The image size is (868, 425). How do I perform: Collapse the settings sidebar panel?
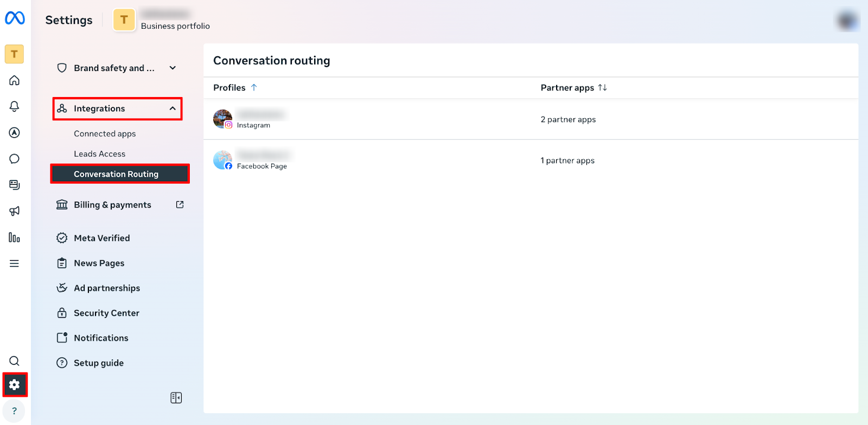point(176,398)
